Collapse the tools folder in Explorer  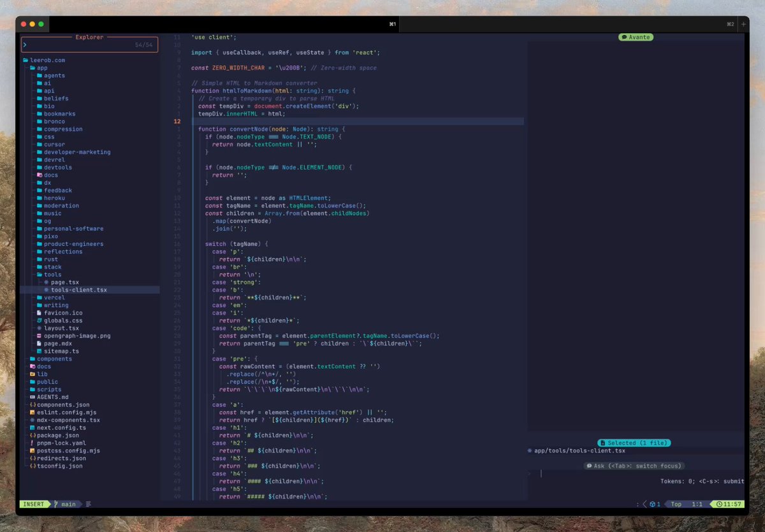pos(52,275)
